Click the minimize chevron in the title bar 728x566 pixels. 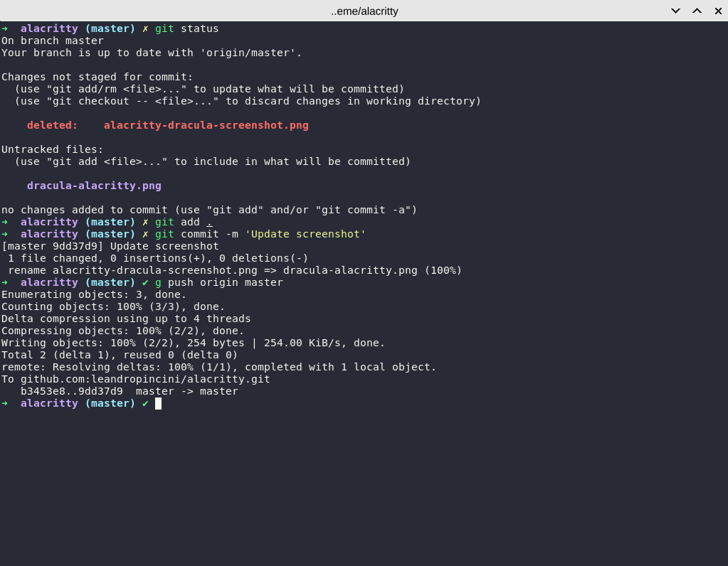pos(675,11)
